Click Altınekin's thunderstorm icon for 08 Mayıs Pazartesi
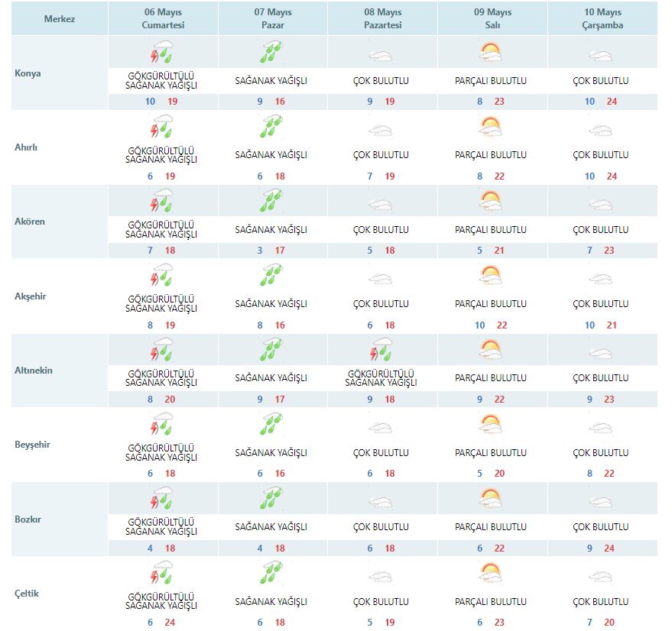This screenshot has height=631, width=672. pos(380,350)
